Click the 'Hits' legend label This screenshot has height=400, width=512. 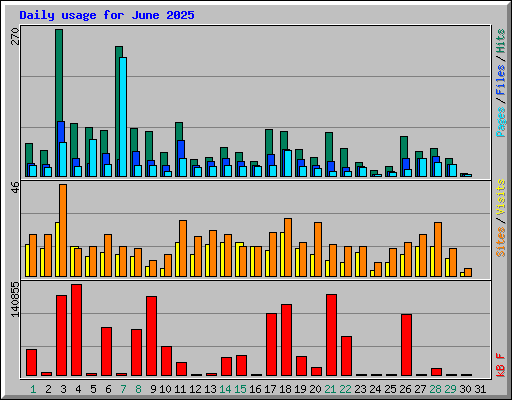coord(500,41)
